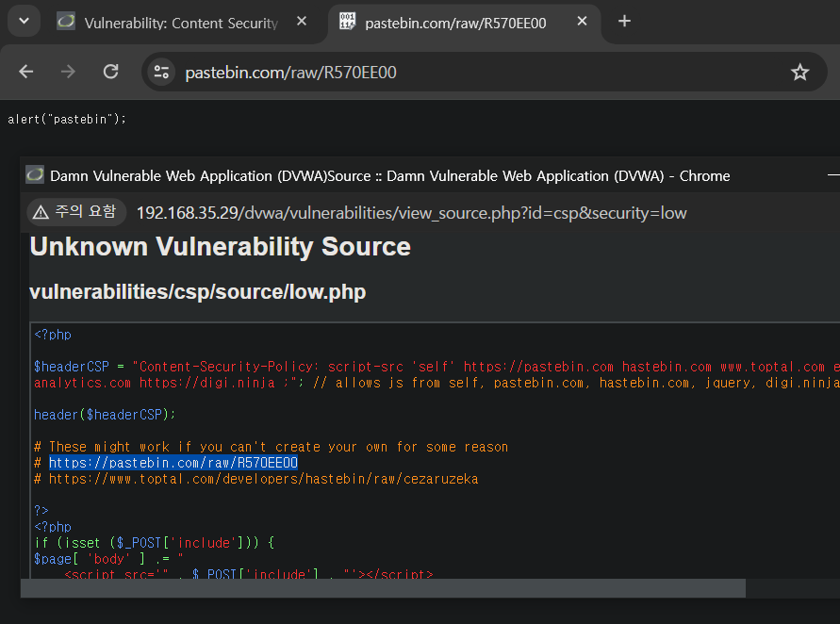Click the DVWA popup window title text
The height and width of the screenshot is (624, 840).
[389, 175]
